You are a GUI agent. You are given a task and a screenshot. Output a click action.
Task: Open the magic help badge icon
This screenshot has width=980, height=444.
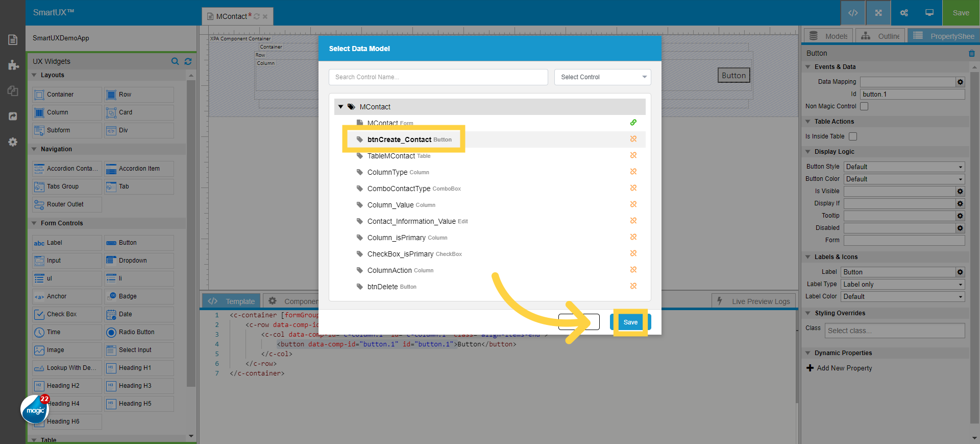[x=35, y=409]
